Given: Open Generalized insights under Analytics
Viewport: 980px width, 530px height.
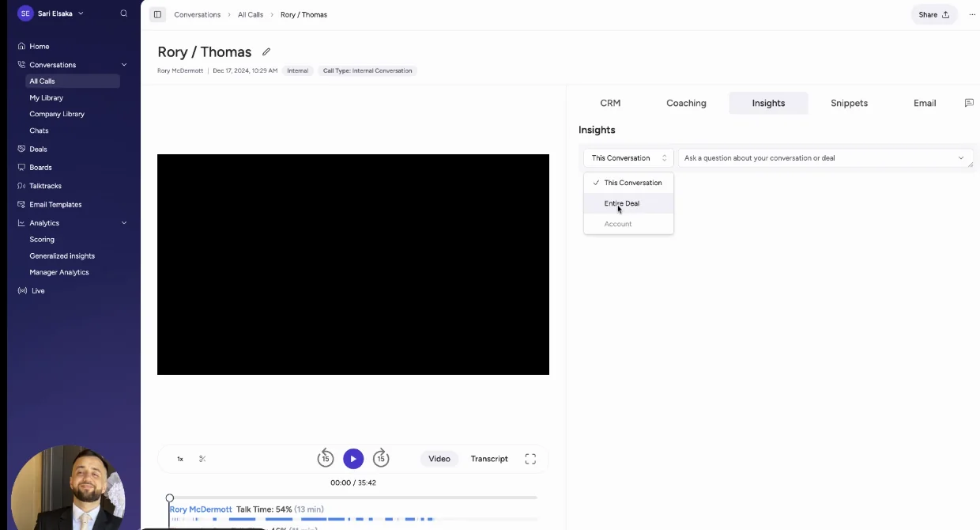Looking at the screenshot, I should point(62,256).
